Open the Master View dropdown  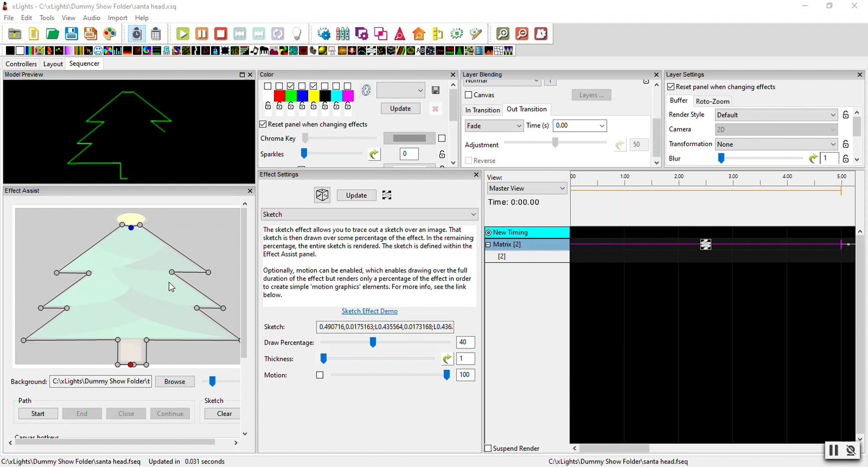[x=527, y=188]
